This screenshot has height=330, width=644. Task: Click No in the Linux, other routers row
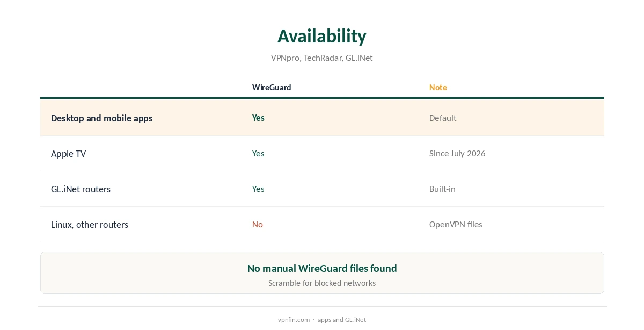coord(258,224)
